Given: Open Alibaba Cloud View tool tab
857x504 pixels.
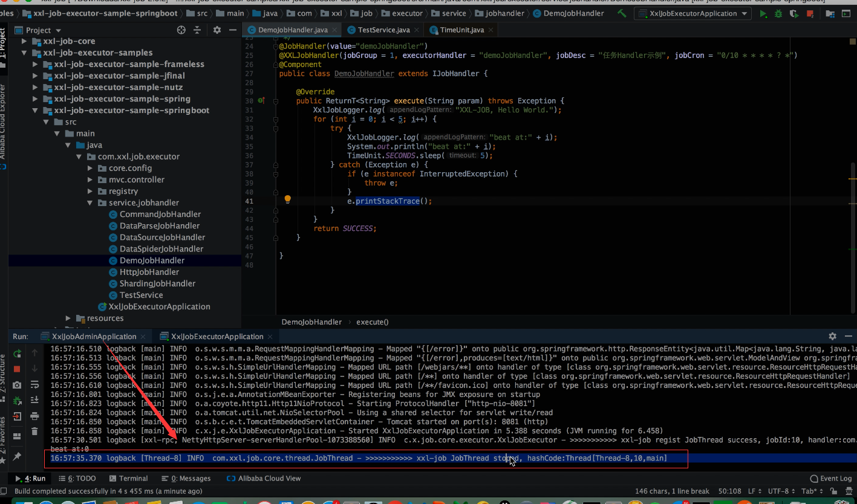Looking at the screenshot, I should tap(264, 478).
